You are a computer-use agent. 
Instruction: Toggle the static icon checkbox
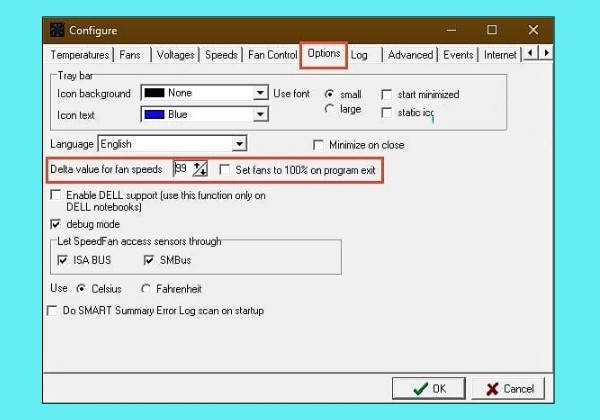coord(387,113)
